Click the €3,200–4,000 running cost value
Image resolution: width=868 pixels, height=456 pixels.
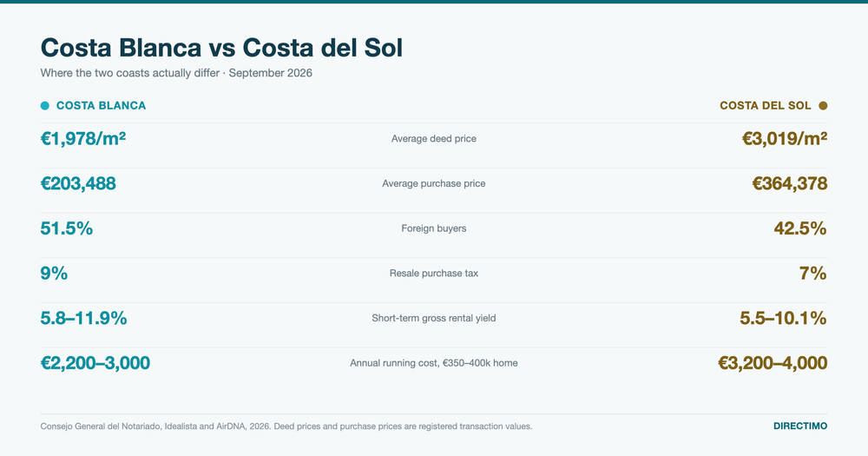pos(773,363)
